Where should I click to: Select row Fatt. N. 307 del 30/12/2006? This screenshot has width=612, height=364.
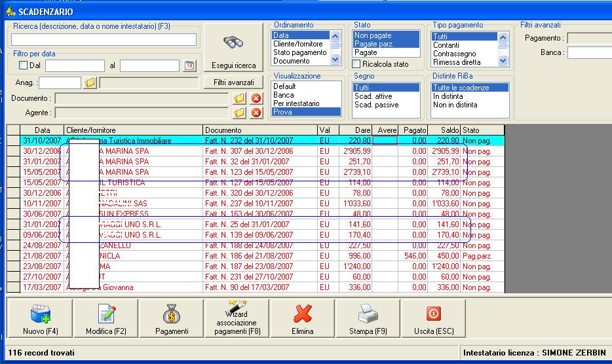coord(256,151)
